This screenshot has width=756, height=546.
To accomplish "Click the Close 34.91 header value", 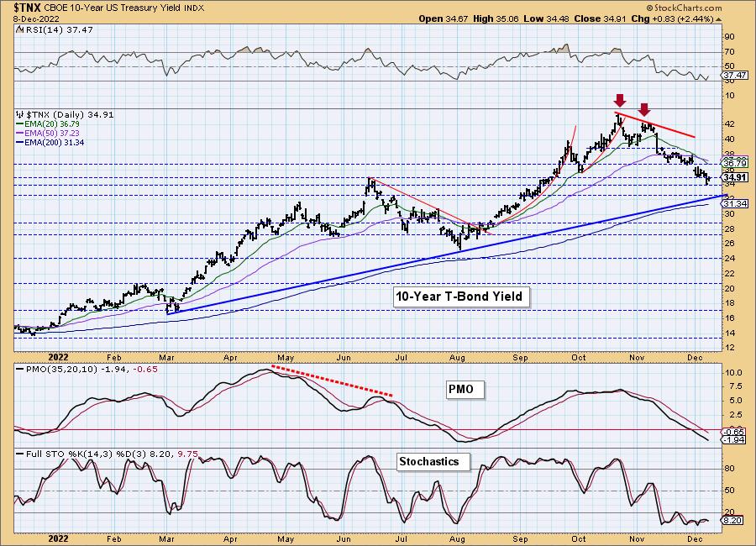I will pyautogui.click(x=601, y=18).
